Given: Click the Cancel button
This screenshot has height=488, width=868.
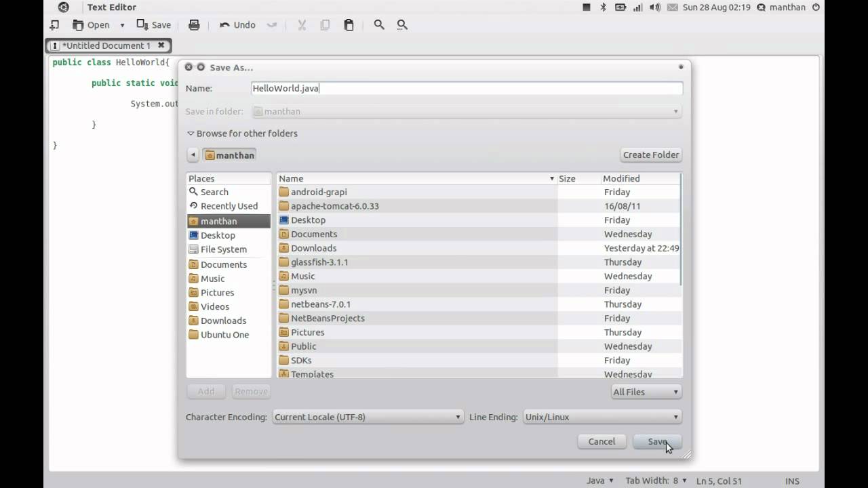Looking at the screenshot, I should [601, 441].
